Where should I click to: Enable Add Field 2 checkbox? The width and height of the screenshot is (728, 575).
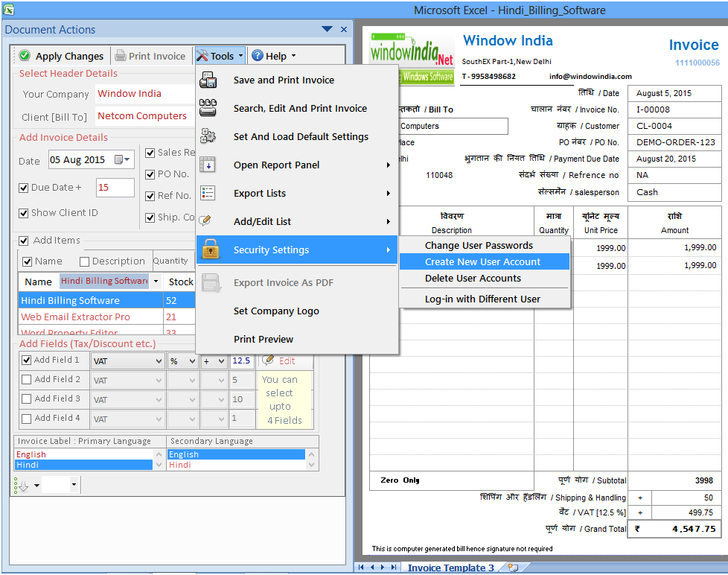pyautogui.click(x=27, y=379)
